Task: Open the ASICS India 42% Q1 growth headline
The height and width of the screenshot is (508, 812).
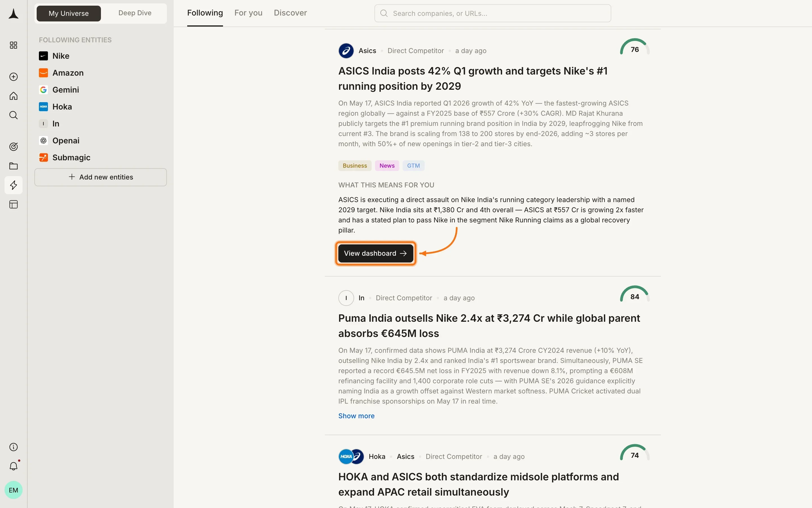Action: click(x=473, y=79)
